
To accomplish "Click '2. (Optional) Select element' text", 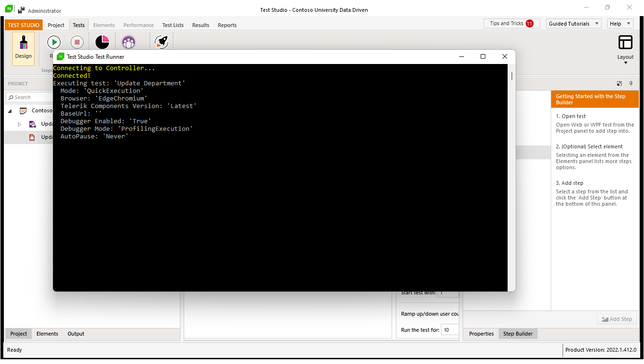I will (589, 146).
